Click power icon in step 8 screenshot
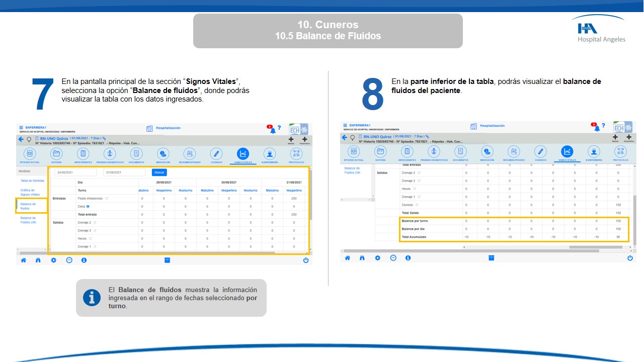 [630, 258]
